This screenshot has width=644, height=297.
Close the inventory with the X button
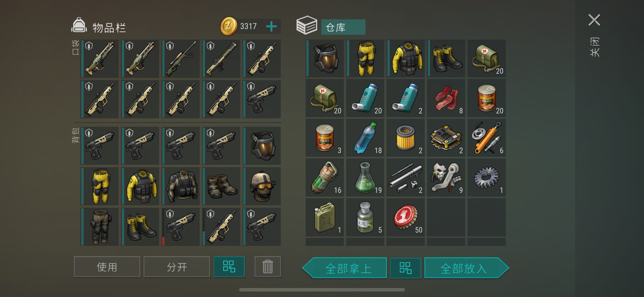[x=594, y=20]
